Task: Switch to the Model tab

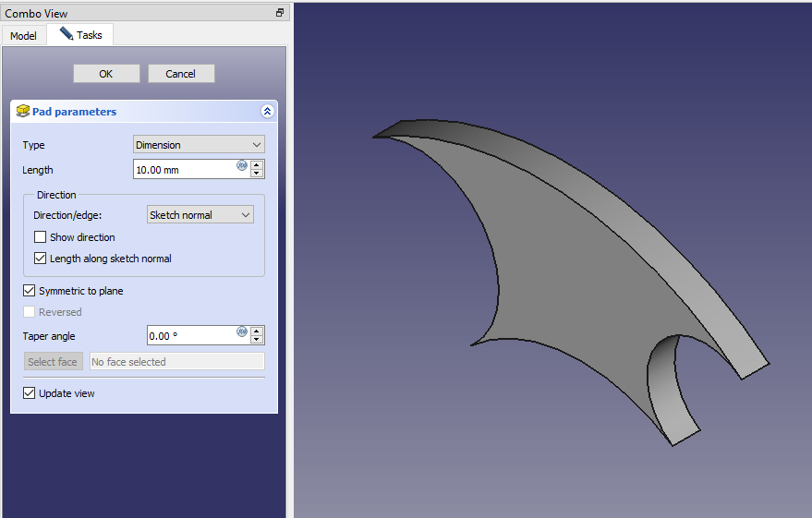Action: pyautogui.click(x=23, y=36)
